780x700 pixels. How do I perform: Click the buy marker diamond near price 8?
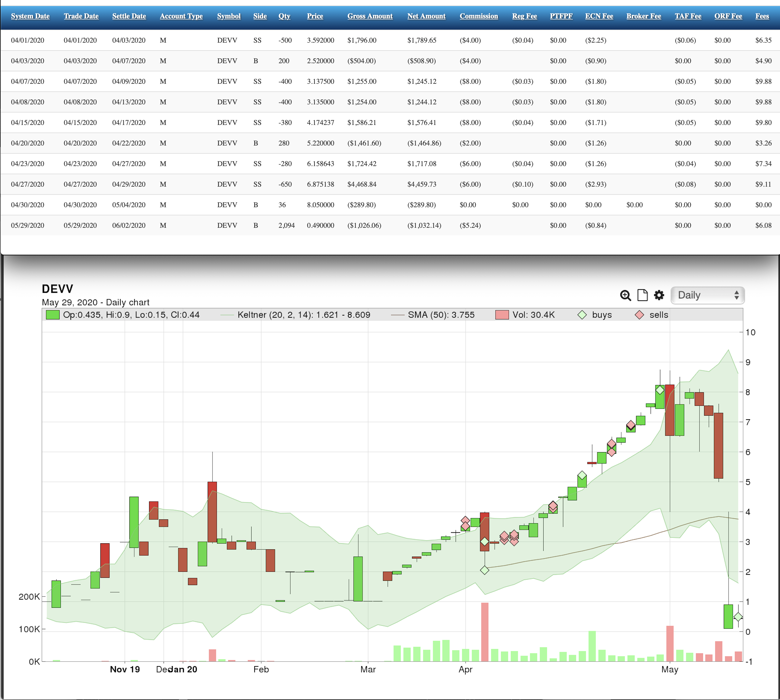tap(660, 390)
